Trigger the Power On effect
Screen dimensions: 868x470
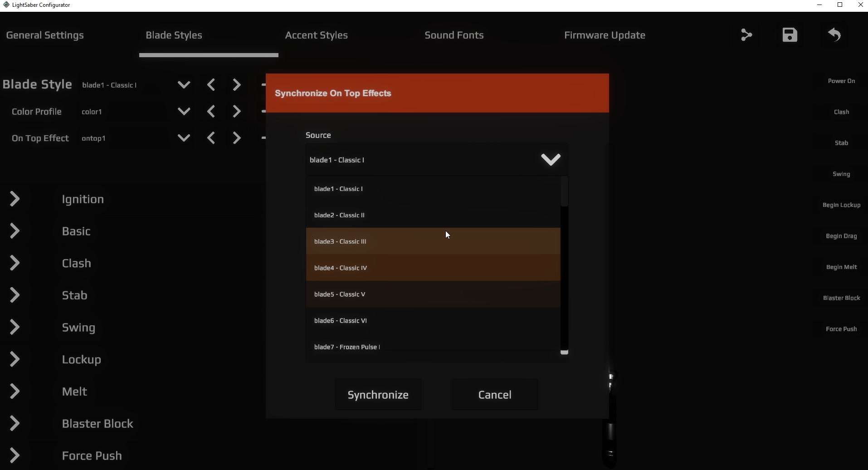841,81
